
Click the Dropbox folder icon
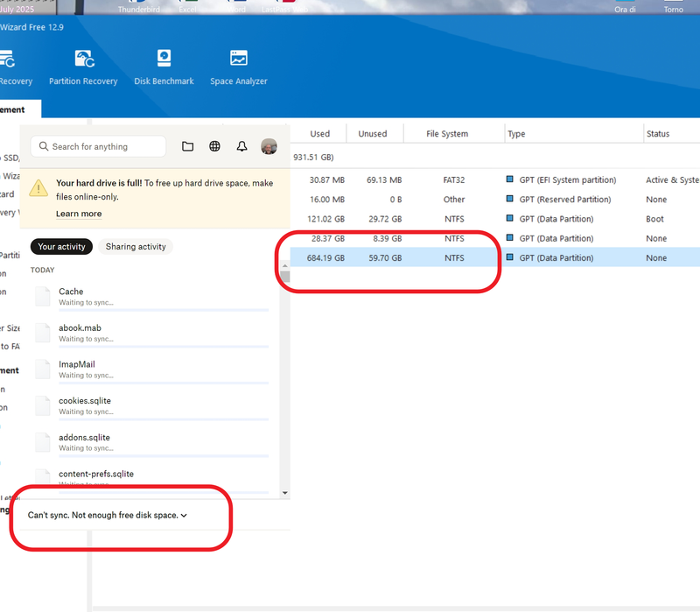187,146
